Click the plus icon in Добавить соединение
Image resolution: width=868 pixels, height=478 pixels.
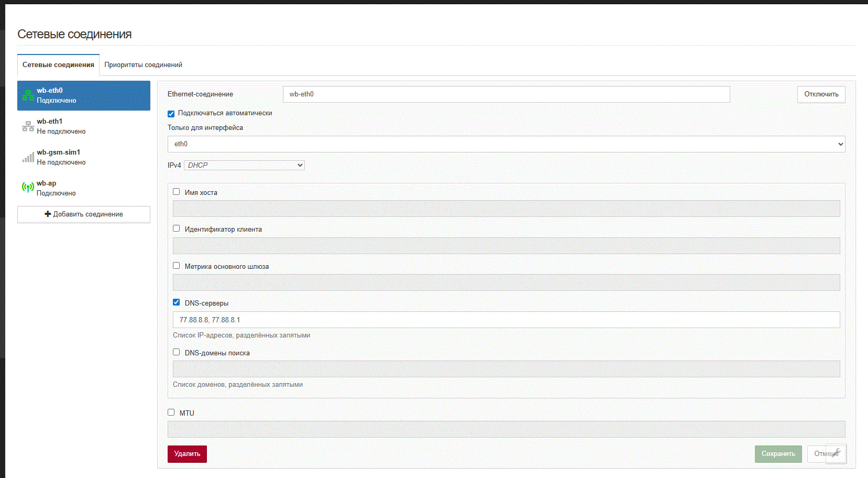tap(48, 214)
